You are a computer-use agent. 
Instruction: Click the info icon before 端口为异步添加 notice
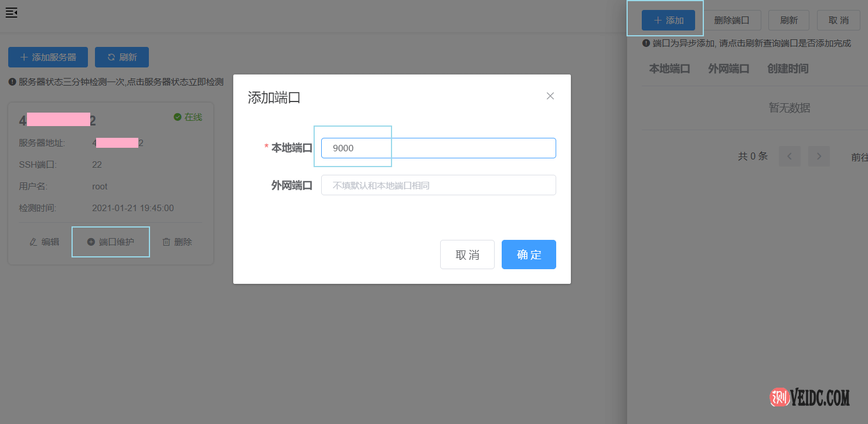[x=646, y=43]
